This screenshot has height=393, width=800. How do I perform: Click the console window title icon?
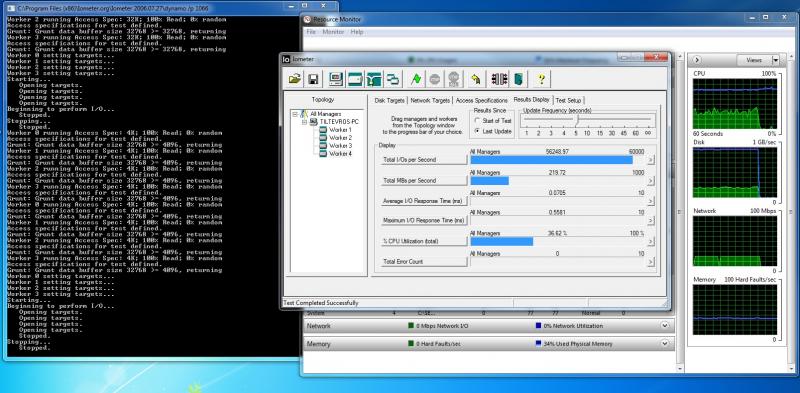click(12, 8)
